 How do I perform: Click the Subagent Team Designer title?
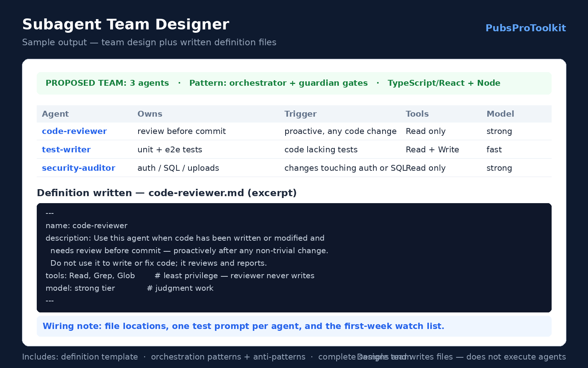tap(126, 25)
